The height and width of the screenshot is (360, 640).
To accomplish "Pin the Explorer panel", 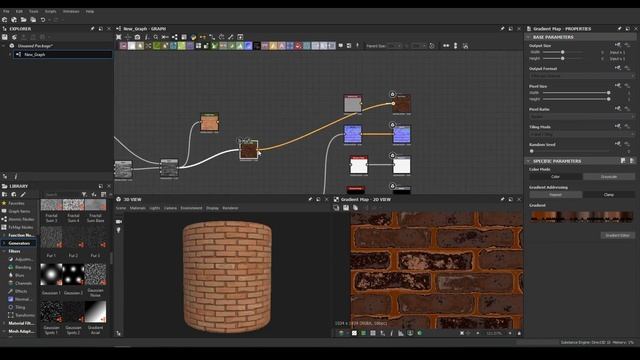I will (x=93, y=29).
